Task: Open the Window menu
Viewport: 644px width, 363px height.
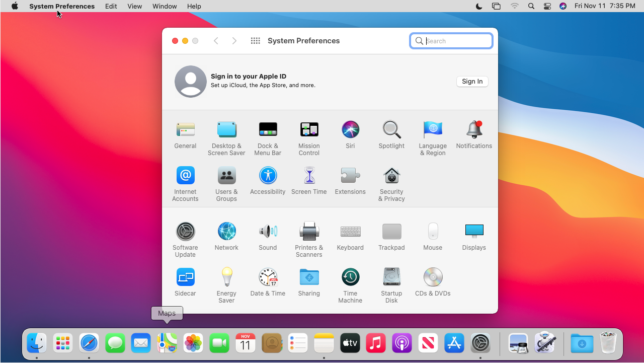Action: pos(165,6)
